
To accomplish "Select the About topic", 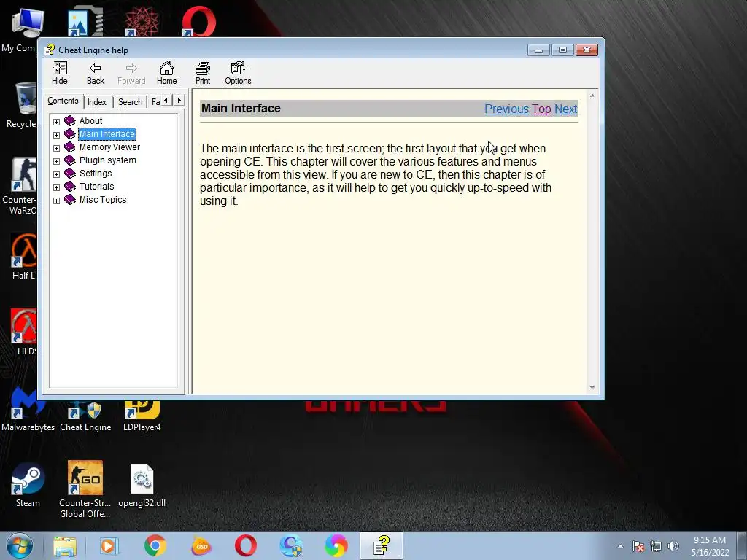I will pyautogui.click(x=90, y=121).
